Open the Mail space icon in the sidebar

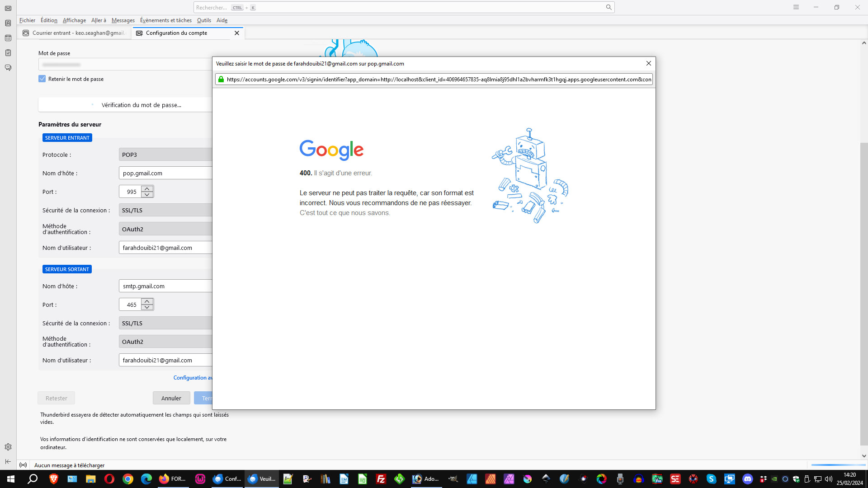[8, 8]
